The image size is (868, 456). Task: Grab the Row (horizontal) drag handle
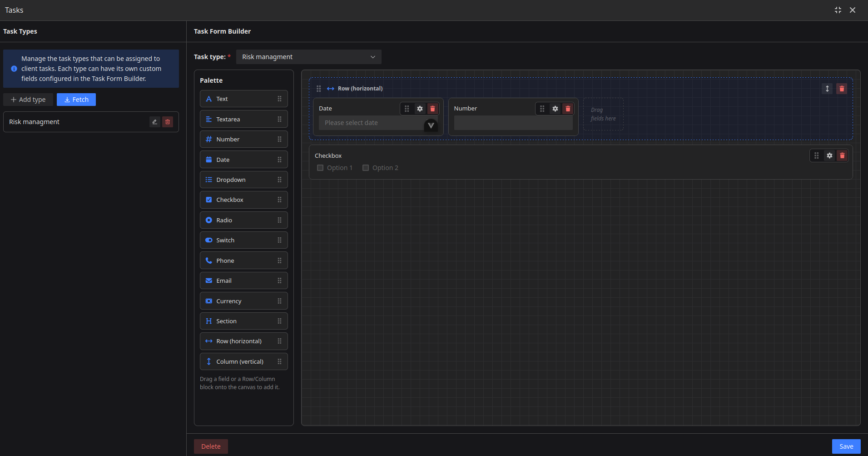click(319, 89)
